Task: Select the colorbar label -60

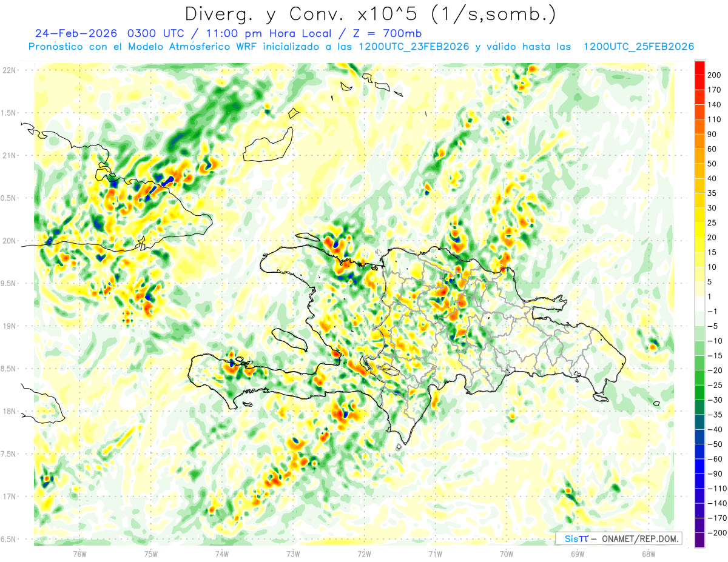Action: 715,459
